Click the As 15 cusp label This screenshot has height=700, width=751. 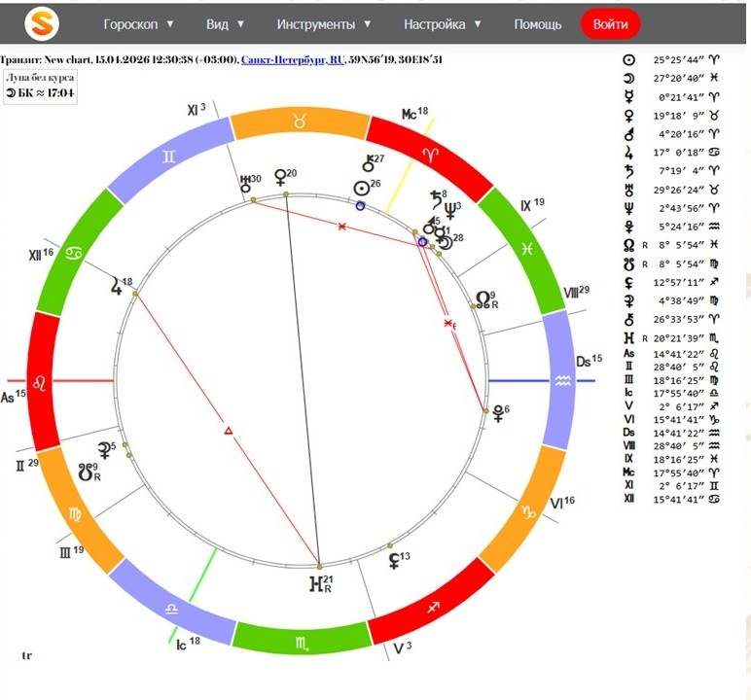click(x=14, y=396)
